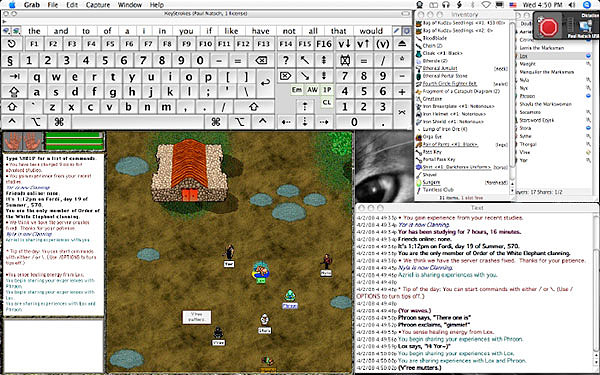
Task: Click the circular history key beside F1
Action: click(12, 44)
